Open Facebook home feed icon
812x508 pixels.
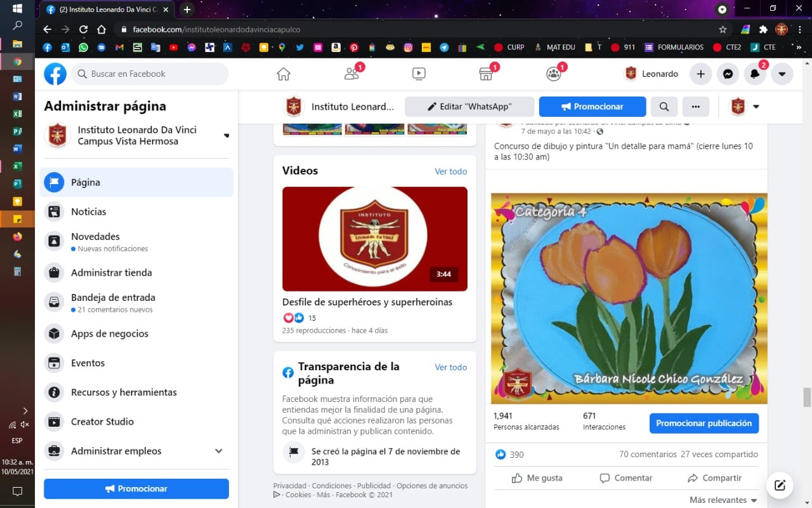coord(284,74)
